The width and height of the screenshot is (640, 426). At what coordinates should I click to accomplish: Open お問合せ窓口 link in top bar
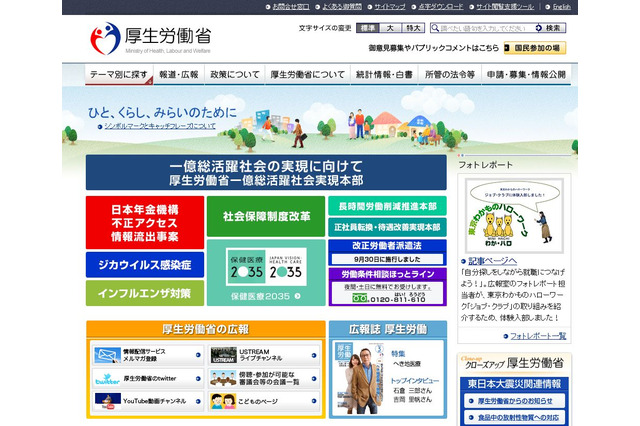coord(291,7)
